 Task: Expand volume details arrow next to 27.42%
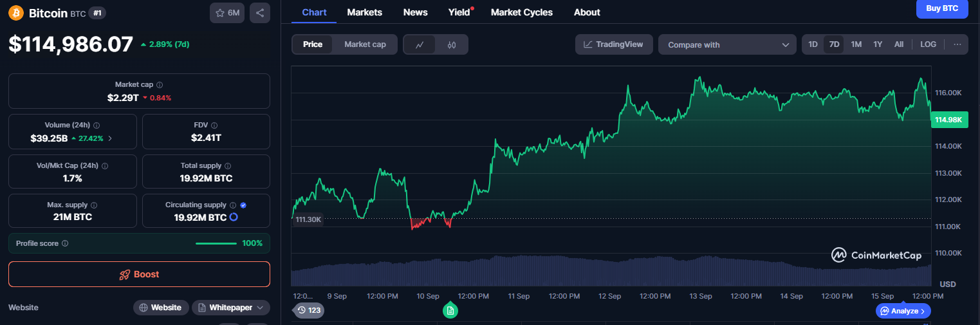click(109, 138)
